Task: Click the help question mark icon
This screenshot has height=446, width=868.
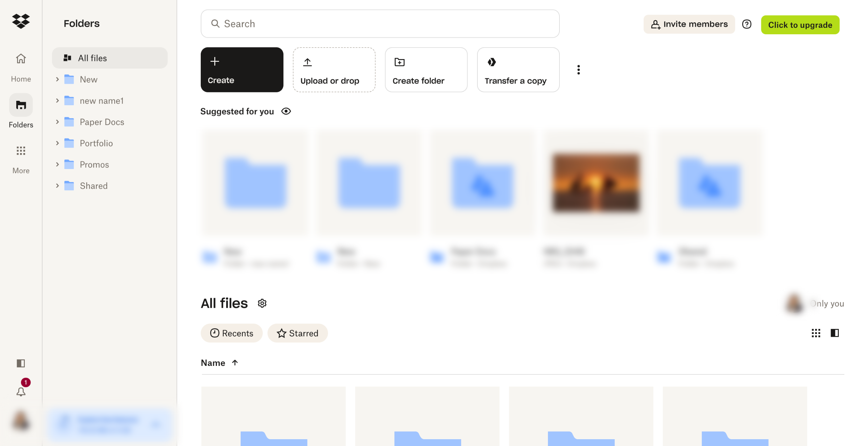Action: tap(747, 24)
